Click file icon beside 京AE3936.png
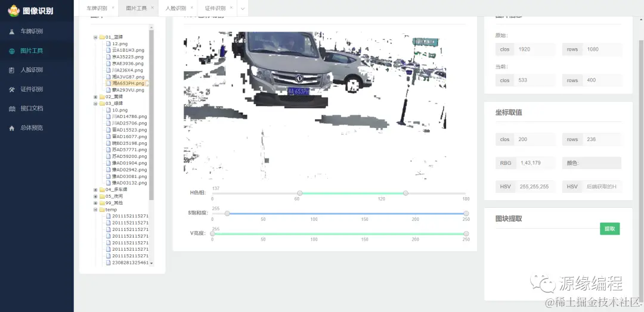 pos(109,63)
